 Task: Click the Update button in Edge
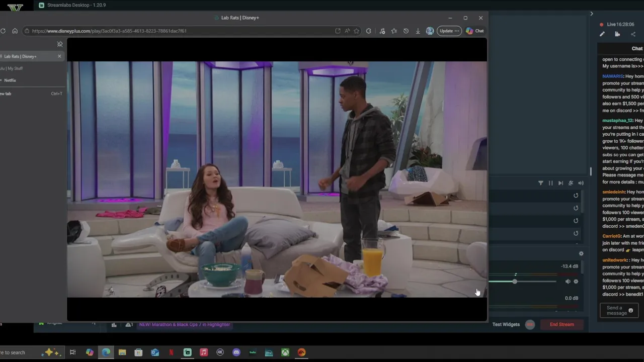coord(449,31)
